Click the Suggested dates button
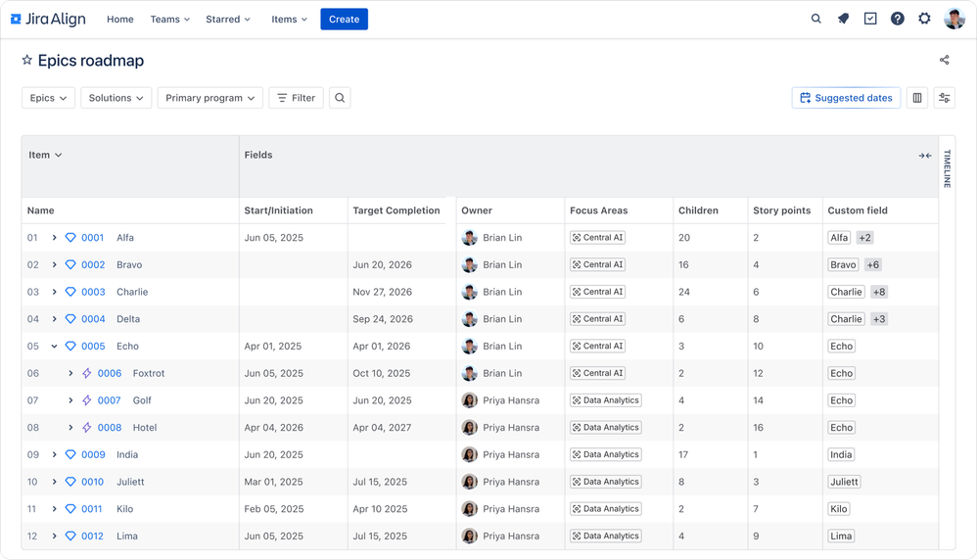 click(846, 98)
